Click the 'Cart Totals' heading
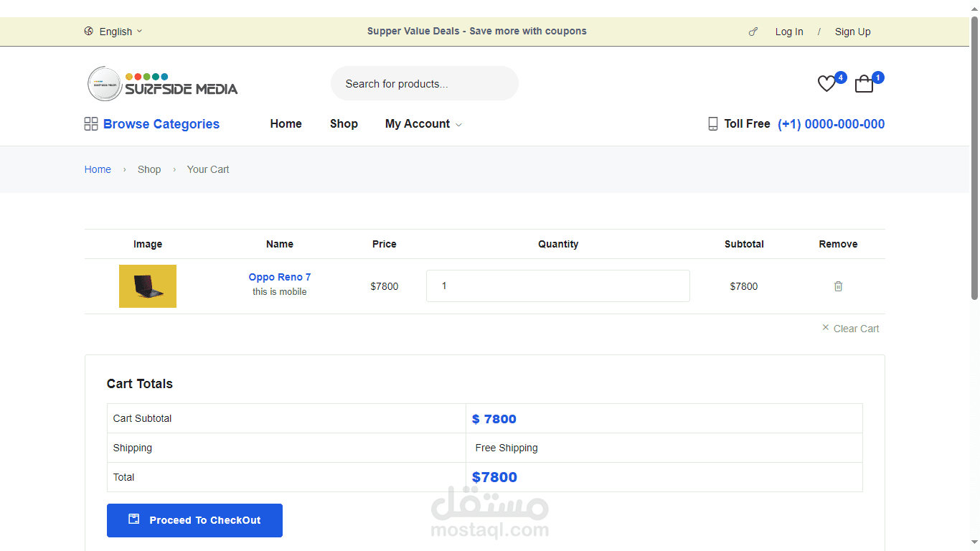 point(140,384)
